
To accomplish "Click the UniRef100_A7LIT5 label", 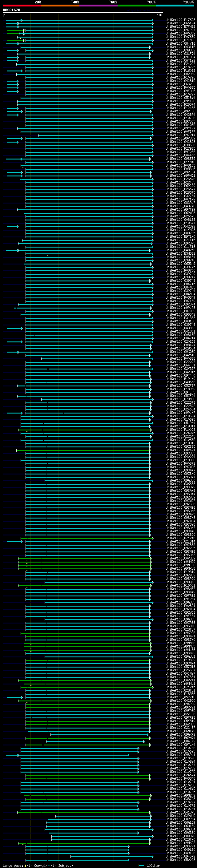I will [x=180, y=240].
